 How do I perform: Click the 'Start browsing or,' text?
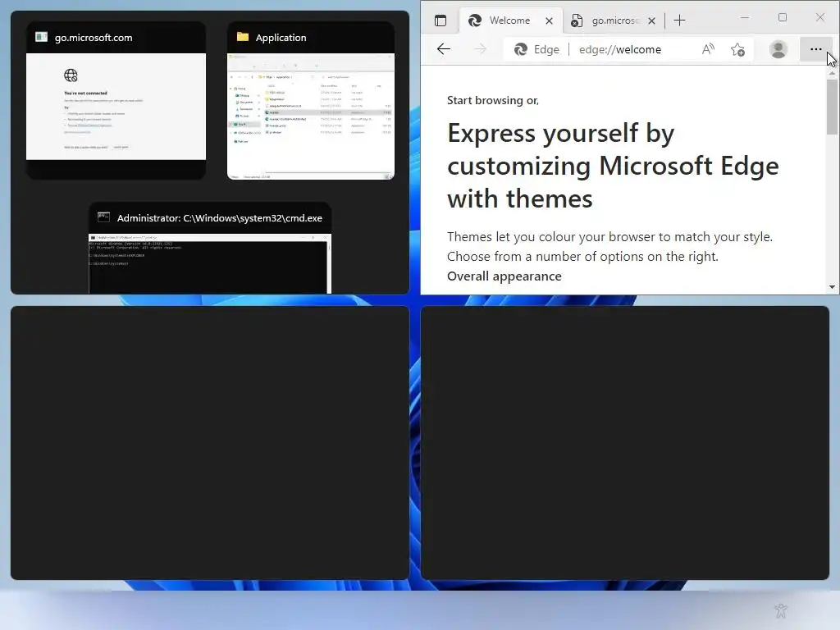(x=493, y=100)
